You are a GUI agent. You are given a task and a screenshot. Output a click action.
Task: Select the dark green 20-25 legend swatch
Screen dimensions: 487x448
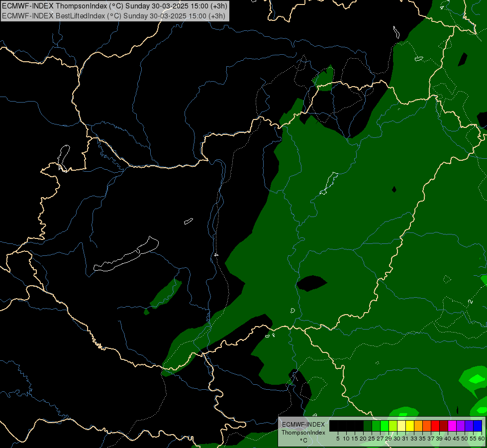click(368, 426)
